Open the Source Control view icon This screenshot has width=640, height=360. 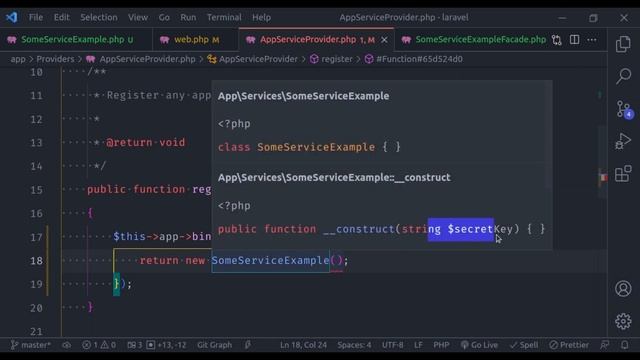[x=624, y=109]
